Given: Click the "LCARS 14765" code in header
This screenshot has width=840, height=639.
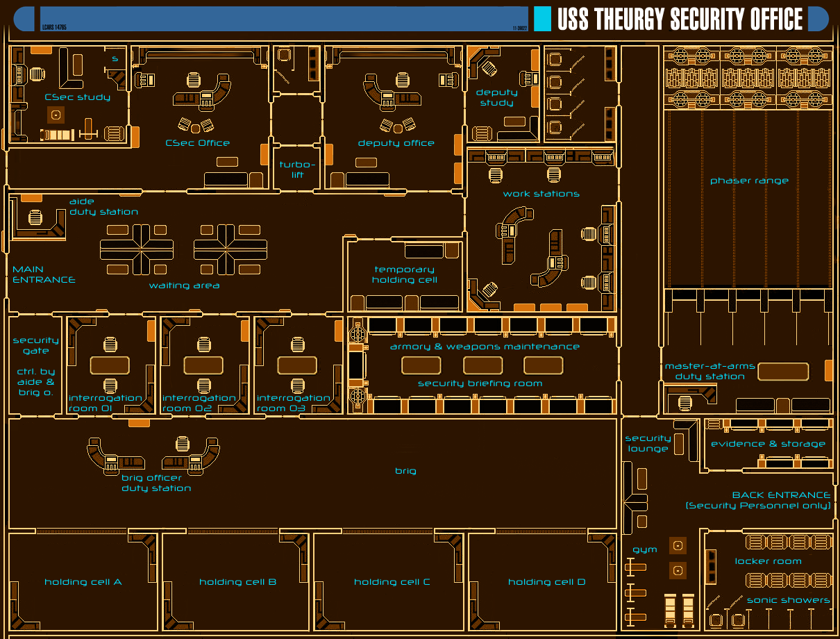Looking at the screenshot, I should coord(54,27).
